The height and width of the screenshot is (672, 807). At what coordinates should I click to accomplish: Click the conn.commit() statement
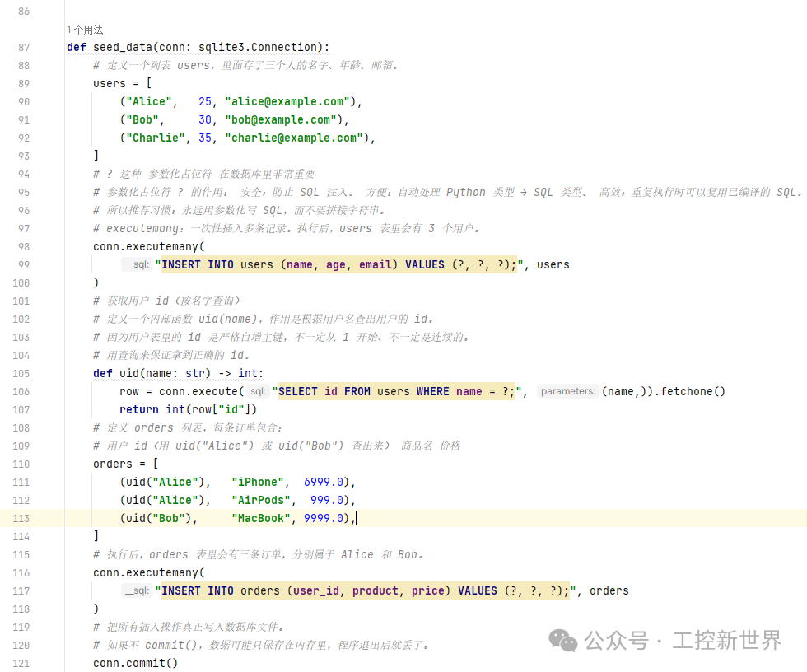[x=135, y=664]
